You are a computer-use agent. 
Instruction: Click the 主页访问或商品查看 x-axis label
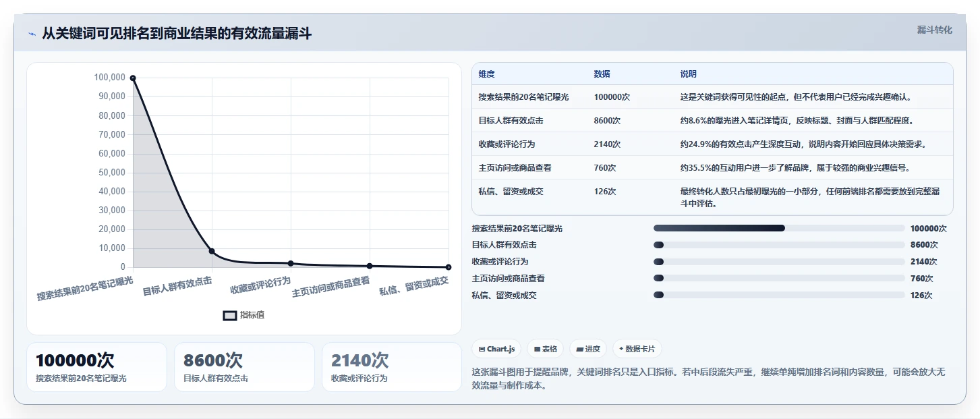tap(330, 287)
